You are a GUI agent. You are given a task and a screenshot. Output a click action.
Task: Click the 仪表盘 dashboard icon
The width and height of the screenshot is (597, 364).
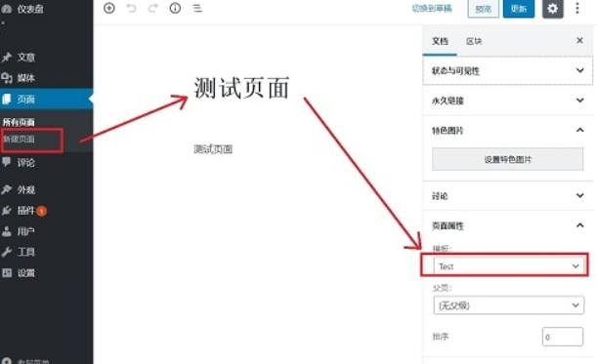tap(7, 9)
